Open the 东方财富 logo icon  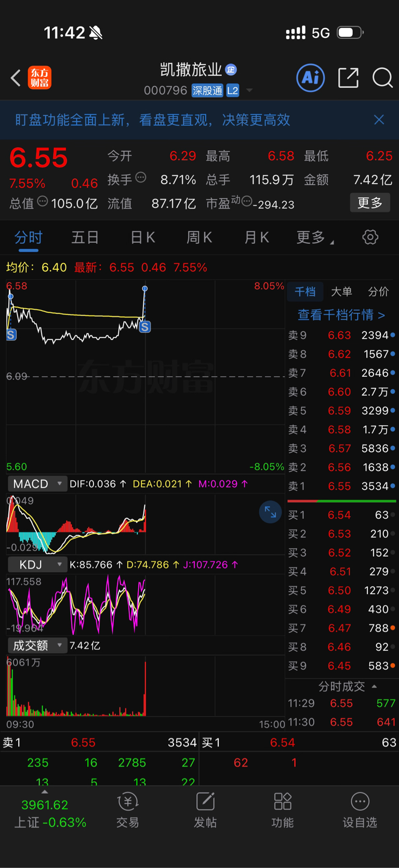coord(39,78)
